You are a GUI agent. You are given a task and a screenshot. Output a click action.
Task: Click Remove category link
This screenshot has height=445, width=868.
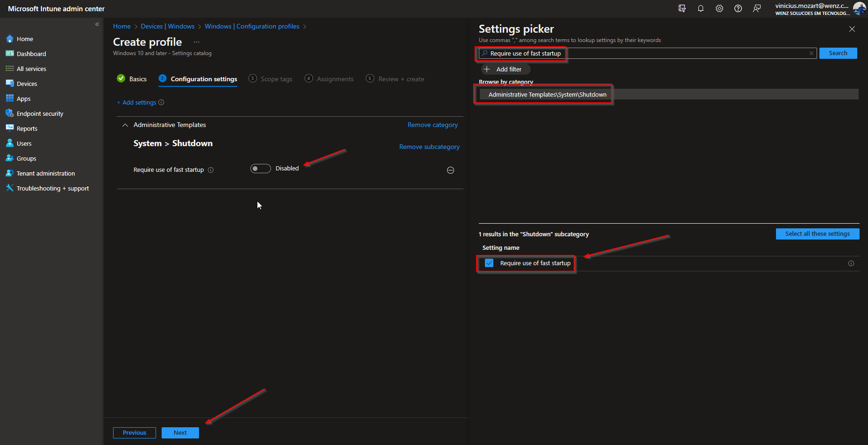tap(433, 125)
